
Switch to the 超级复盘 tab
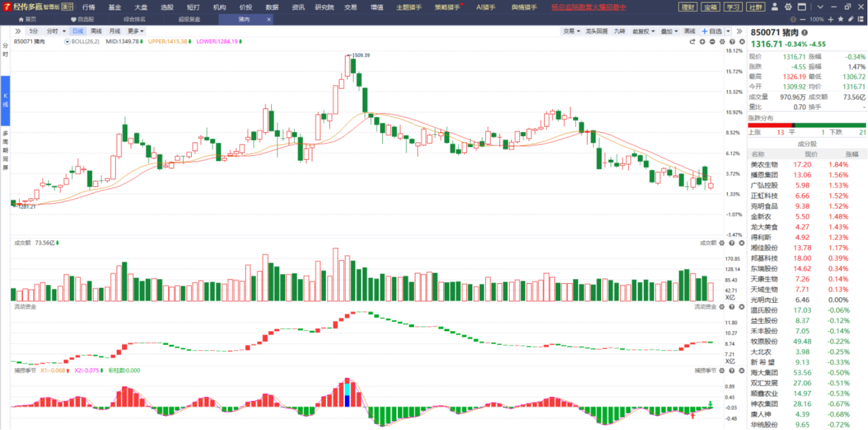(189, 19)
